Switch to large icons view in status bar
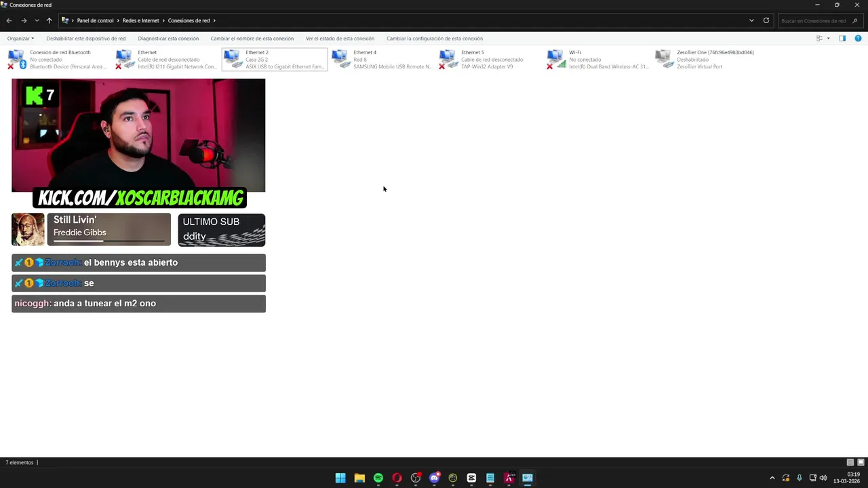The image size is (868, 488). coord(861,462)
